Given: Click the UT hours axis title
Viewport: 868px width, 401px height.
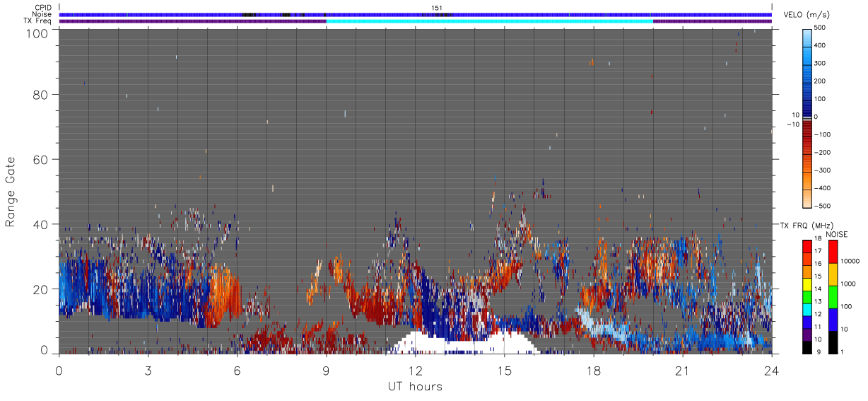Looking at the screenshot, I should click(415, 386).
